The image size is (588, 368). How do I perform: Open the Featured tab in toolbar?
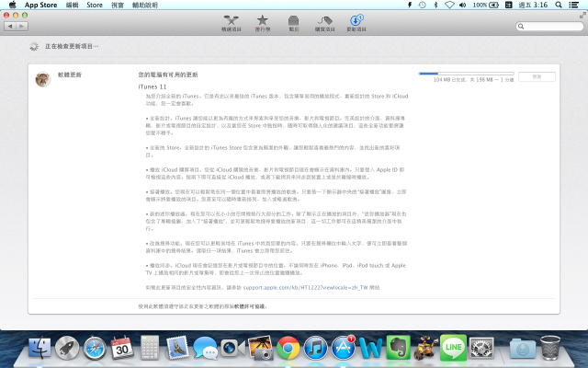coord(231,23)
